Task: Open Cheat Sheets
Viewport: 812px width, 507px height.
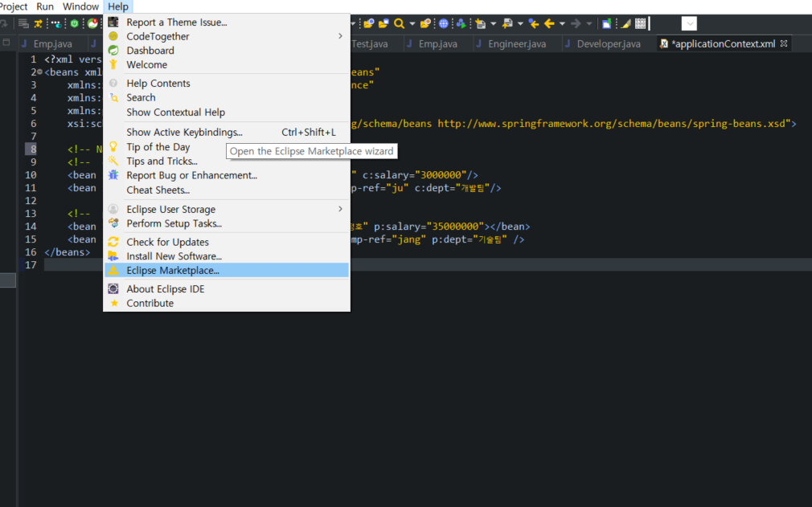Action: point(226,190)
